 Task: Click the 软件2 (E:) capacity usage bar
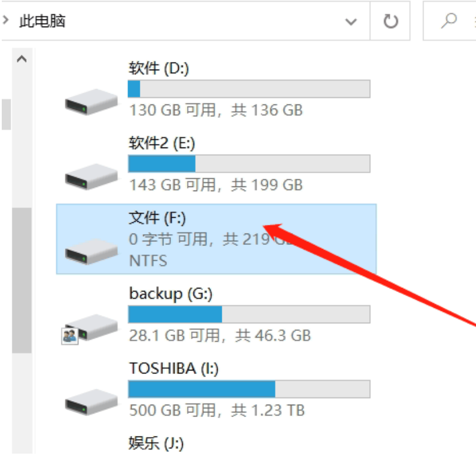pos(249,163)
